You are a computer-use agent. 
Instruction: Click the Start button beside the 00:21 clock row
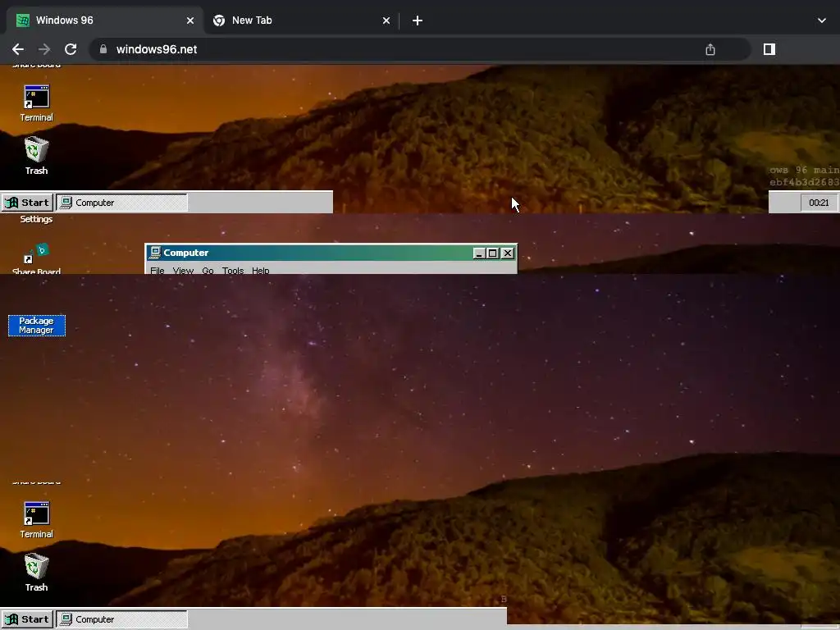[27, 203]
